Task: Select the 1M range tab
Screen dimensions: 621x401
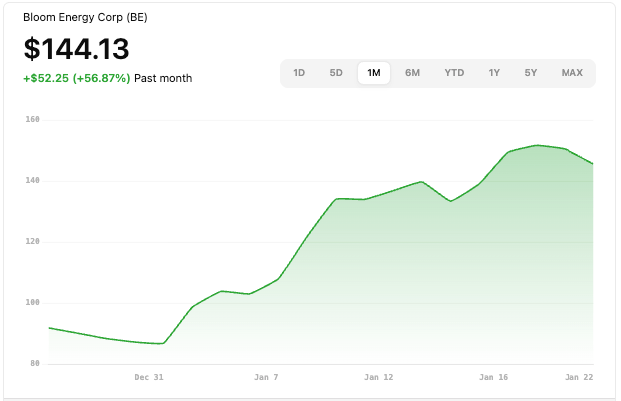Action: coord(373,73)
